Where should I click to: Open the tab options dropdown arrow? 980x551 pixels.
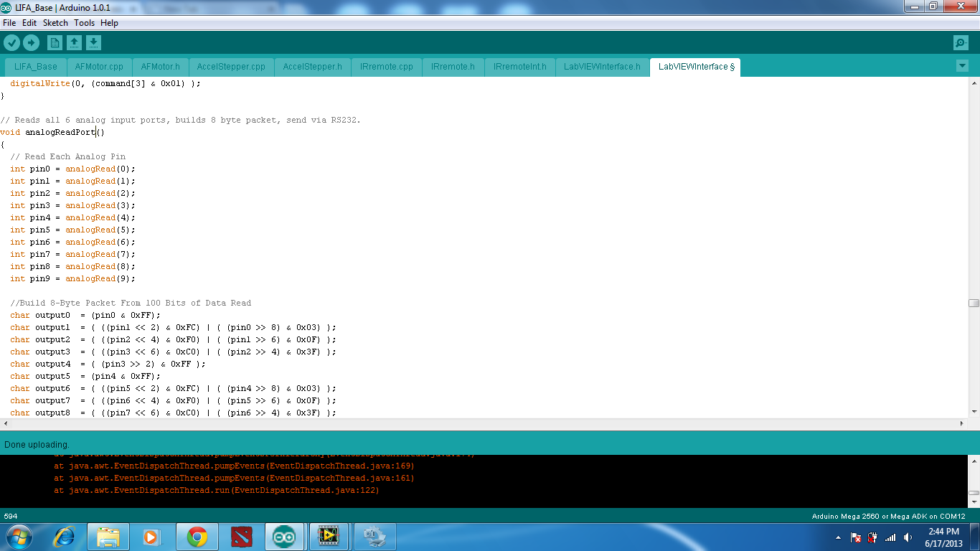click(962, 66)
